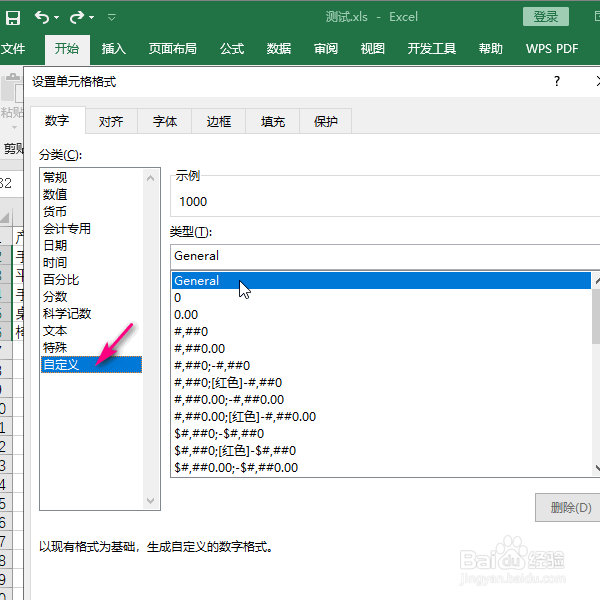Click type list scrollbar thumb
The image size is (600, 600).
click(x=596, y=316)
